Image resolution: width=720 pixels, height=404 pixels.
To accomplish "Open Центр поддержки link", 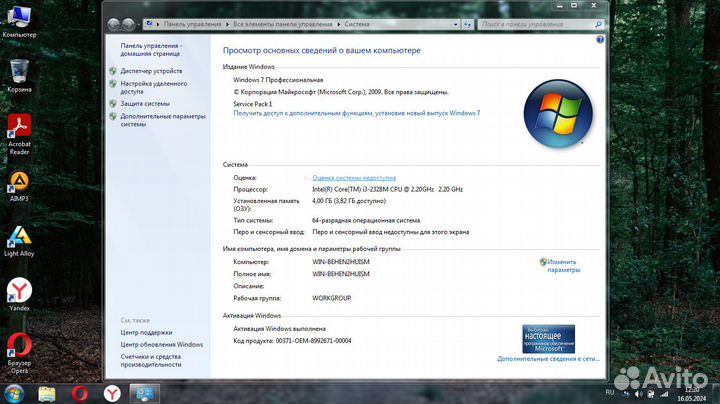I will pos(146,332).
